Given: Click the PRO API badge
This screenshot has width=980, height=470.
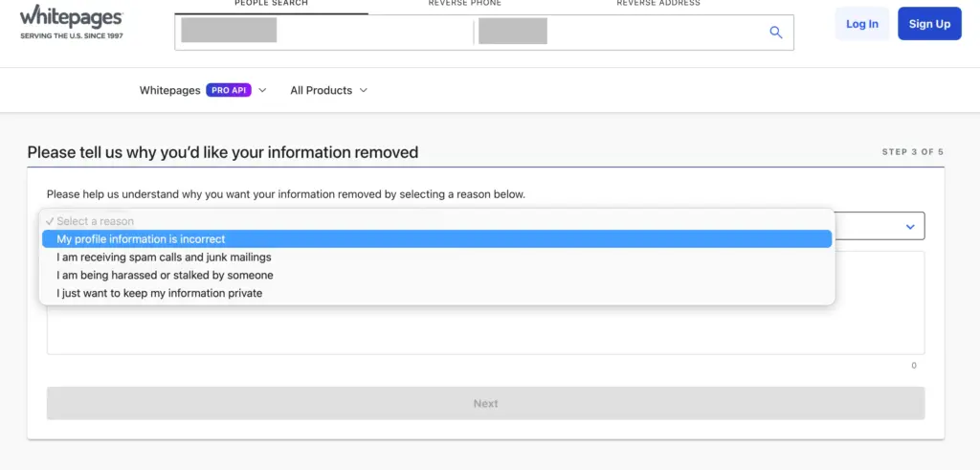Looking at the screenshot, I should coord(228,90).
